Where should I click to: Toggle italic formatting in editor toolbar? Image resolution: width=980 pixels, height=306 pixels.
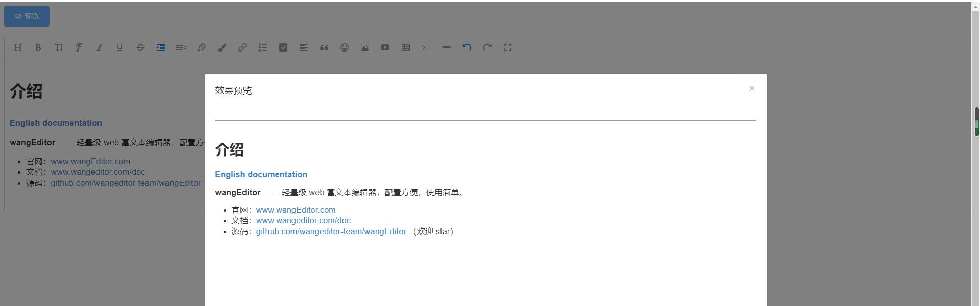point(100,47)
